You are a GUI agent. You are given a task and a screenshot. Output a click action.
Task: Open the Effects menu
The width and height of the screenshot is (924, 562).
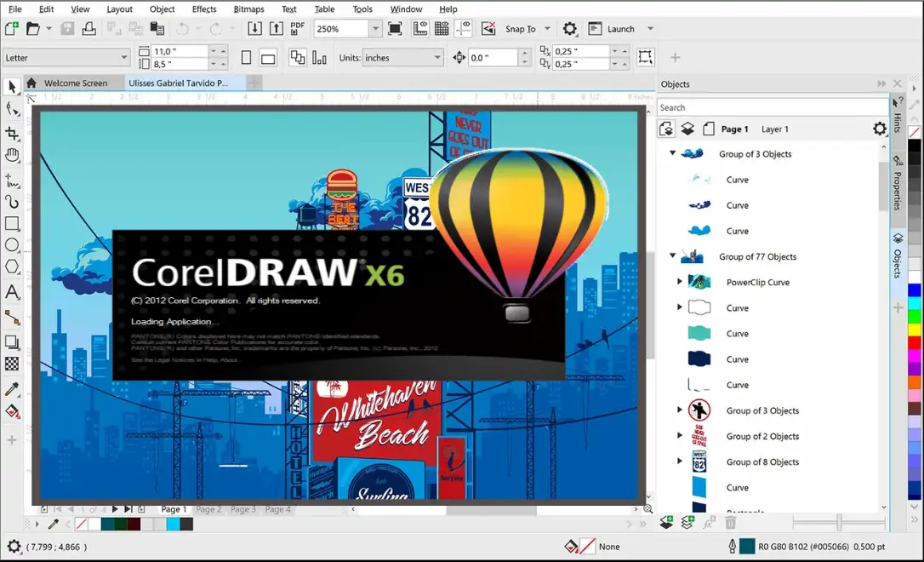[x=204, y=9]
